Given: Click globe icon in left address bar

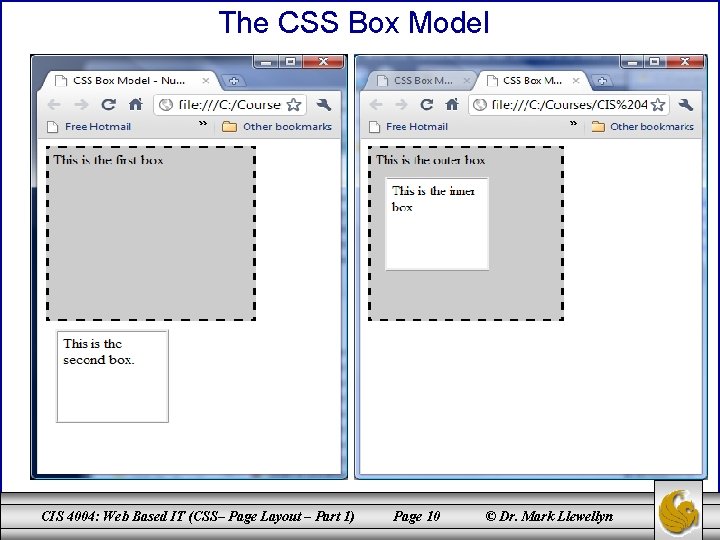Looking at the screenshot, I should click(x=165, y=105).
